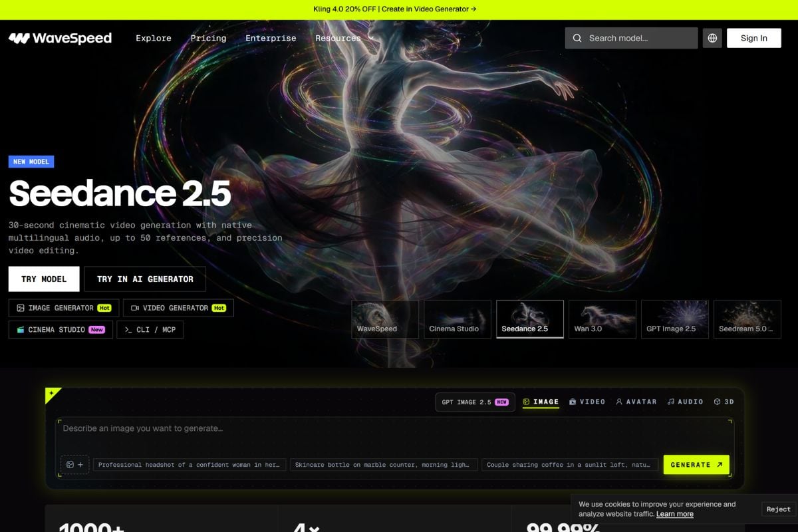This screenshot has width=798, height=532.
Task: Open the IMAGE GENERATOR shortcut
Action: point(64,308)
